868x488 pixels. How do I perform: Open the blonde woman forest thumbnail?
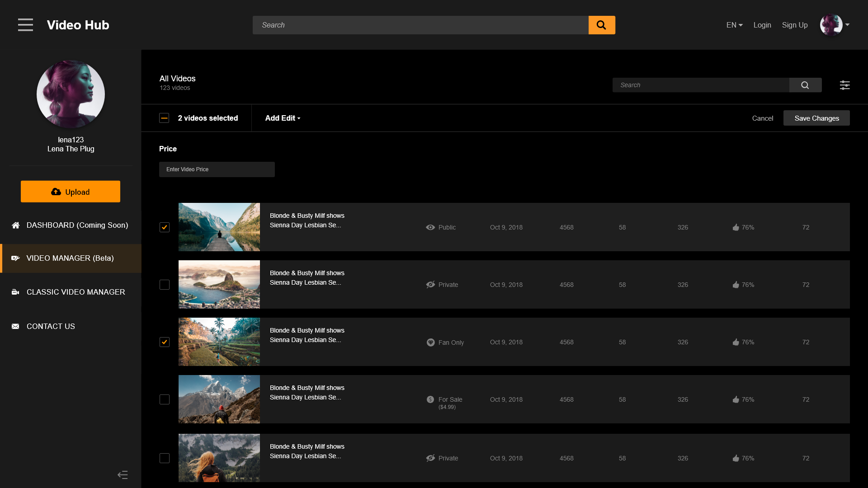click(x=219, y=458)
